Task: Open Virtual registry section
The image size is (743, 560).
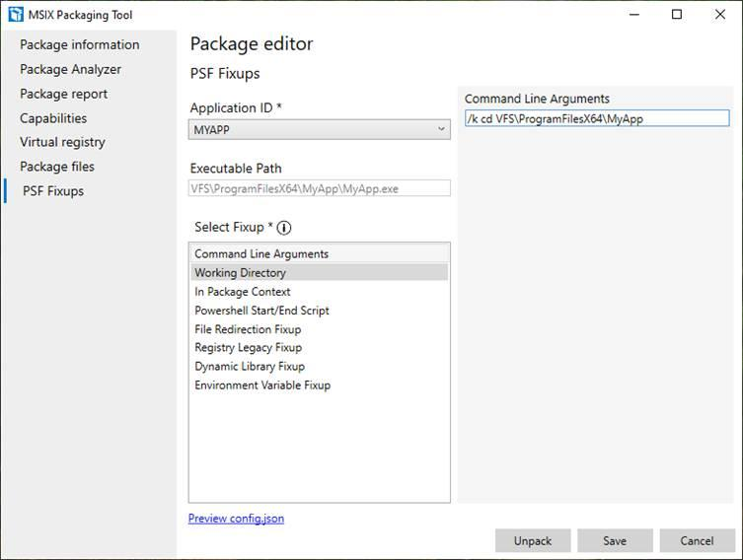Action: (62, 142)
